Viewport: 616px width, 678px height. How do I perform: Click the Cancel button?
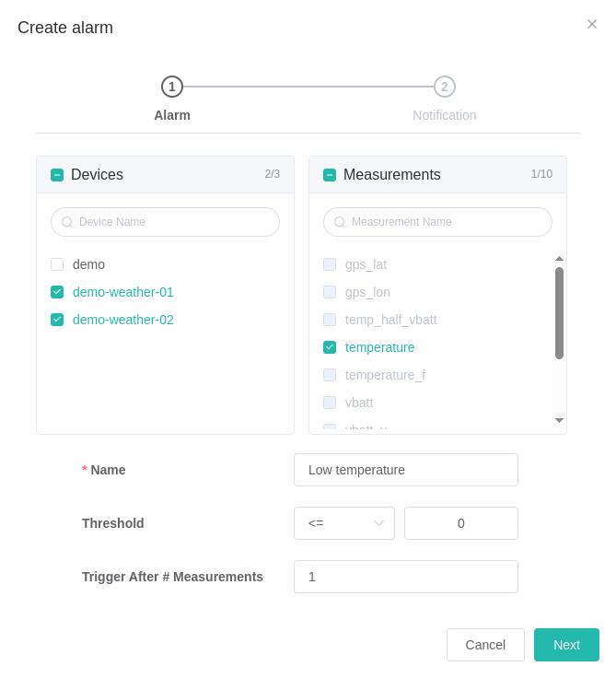485,645
